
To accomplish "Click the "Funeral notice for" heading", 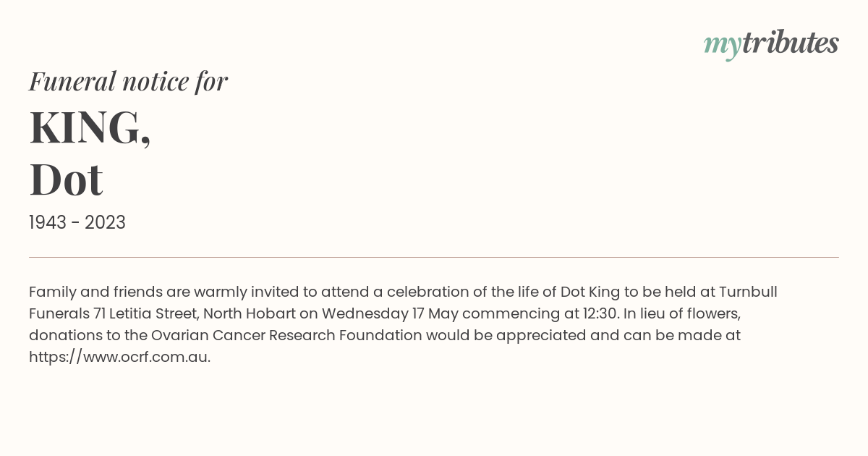I will pos(128,81).
